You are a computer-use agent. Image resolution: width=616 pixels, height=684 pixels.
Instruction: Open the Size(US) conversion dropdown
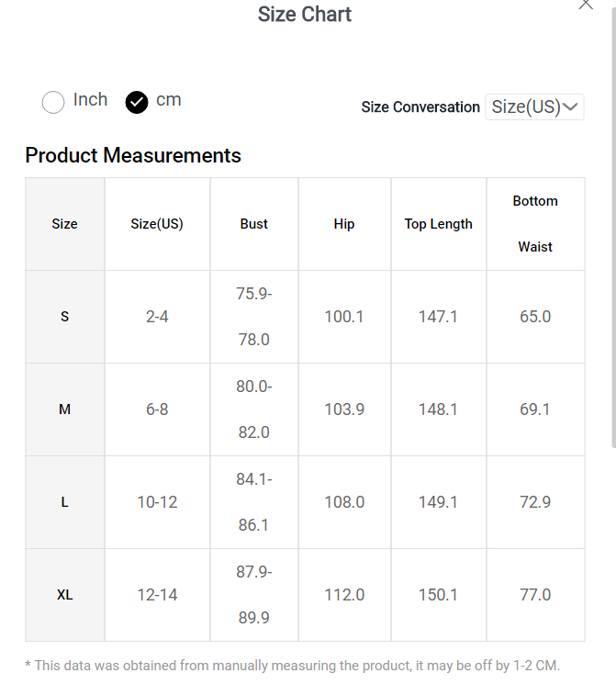[534, 107]
